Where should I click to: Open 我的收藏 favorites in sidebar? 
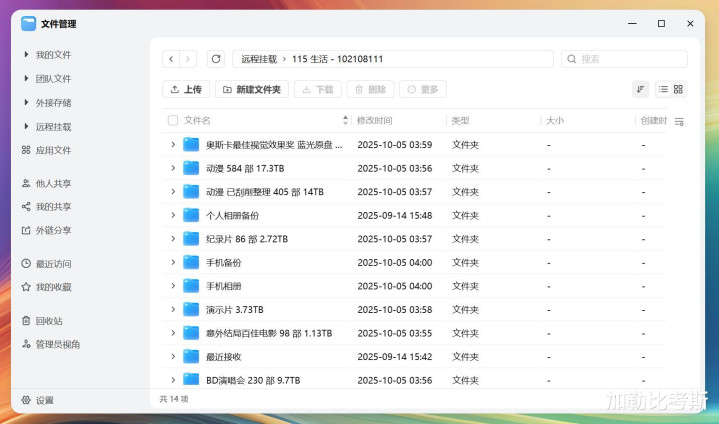[52, 287]
